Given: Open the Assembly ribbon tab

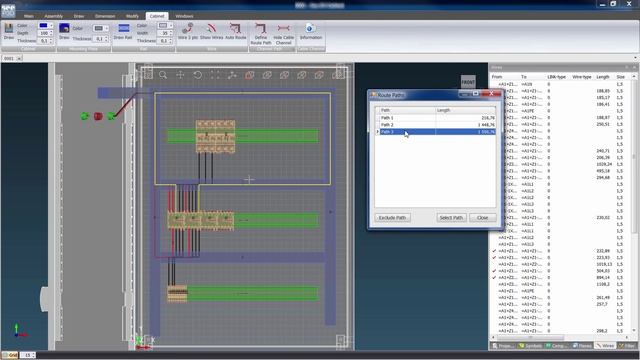Looking at the screenshot, I should (x=53, y=16).
